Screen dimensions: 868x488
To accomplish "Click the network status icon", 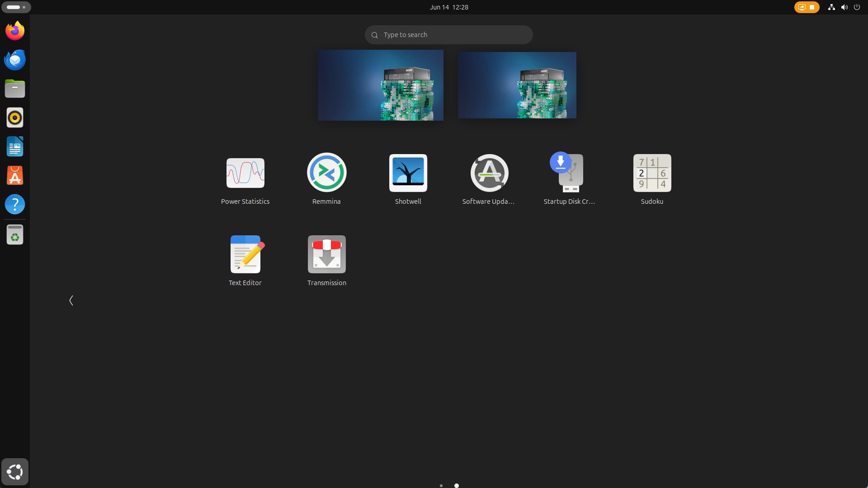I will (x=831, y=7).
